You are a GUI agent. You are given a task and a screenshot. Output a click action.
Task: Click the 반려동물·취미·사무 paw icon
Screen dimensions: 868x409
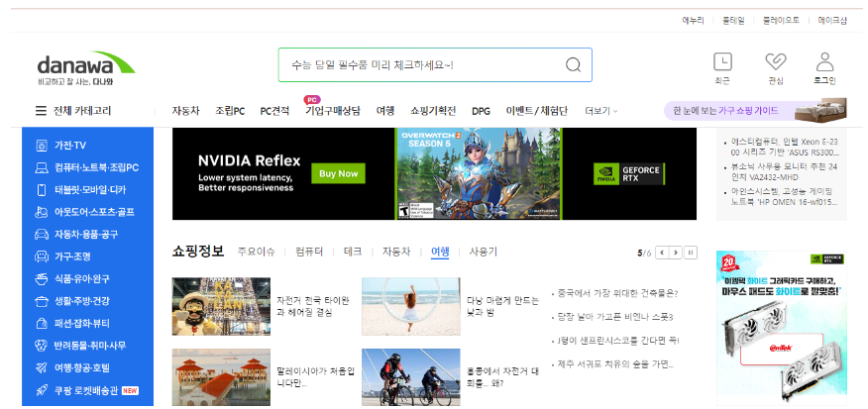click(x=41, y=346)
